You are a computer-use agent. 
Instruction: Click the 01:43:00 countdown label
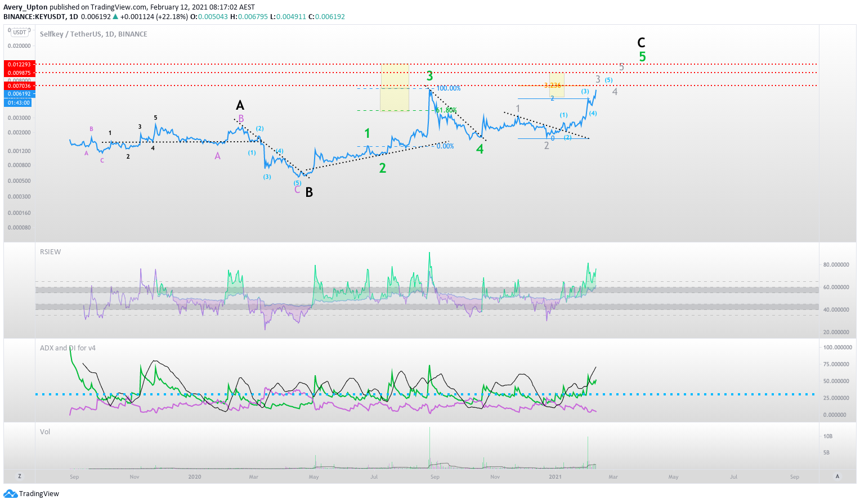pyautogui.click(x=19, y=103)
